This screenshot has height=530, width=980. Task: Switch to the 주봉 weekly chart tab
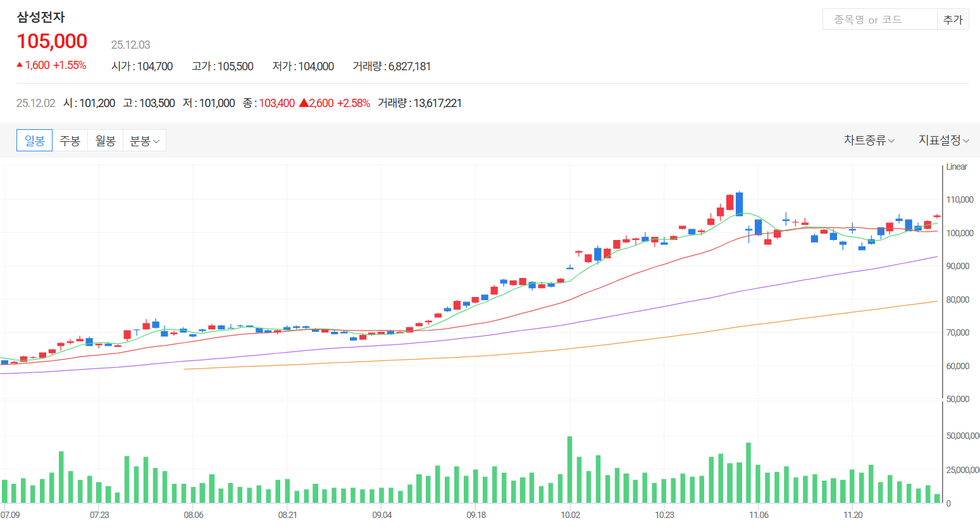[x=70, y=141]
